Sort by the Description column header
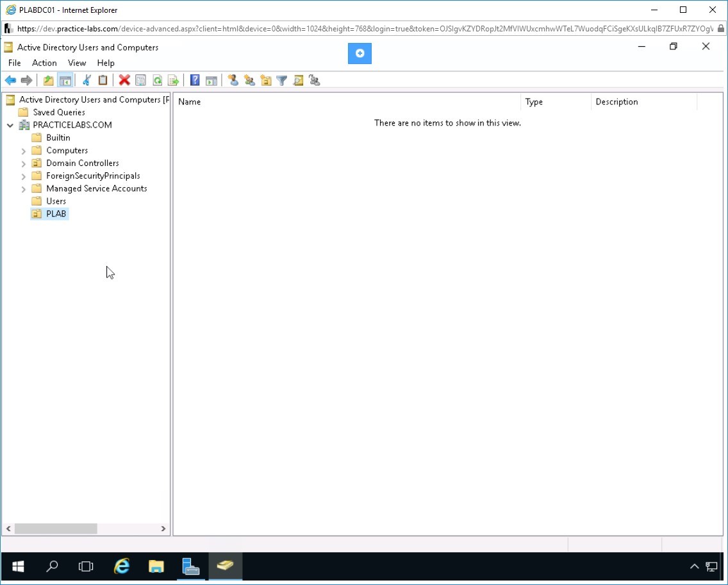 pyautogui.click(x=645, y=102)
